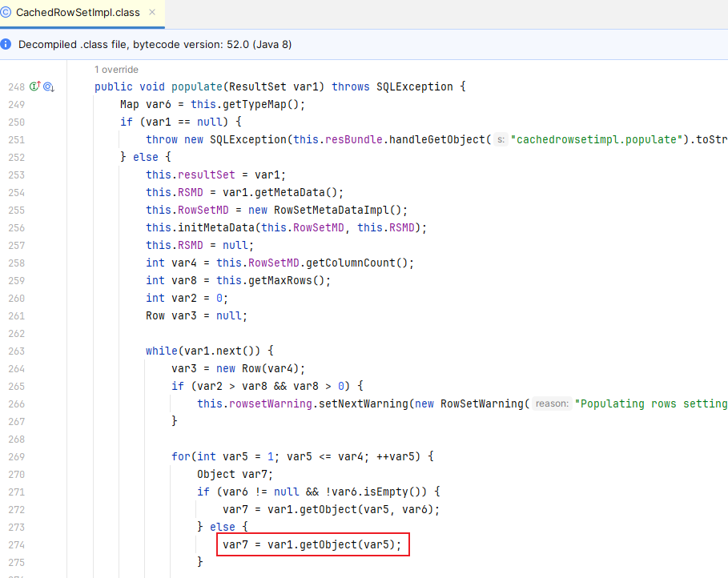Viewport: 728px width, 578px height.
Task: Click the 'populate' method name on line 248
Action: [197, 86]
